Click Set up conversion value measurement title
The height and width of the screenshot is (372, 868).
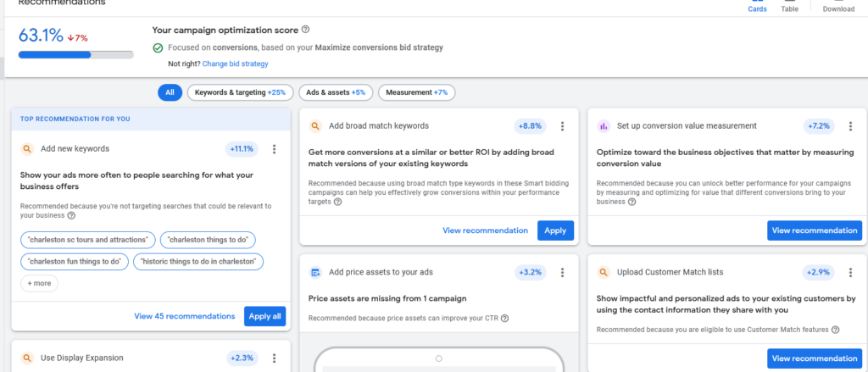tap(687, 126)
